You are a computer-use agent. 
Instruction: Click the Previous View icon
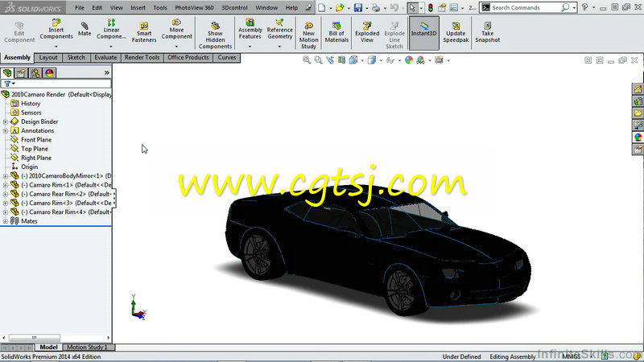pyautogui.click(x=330, y=60)
